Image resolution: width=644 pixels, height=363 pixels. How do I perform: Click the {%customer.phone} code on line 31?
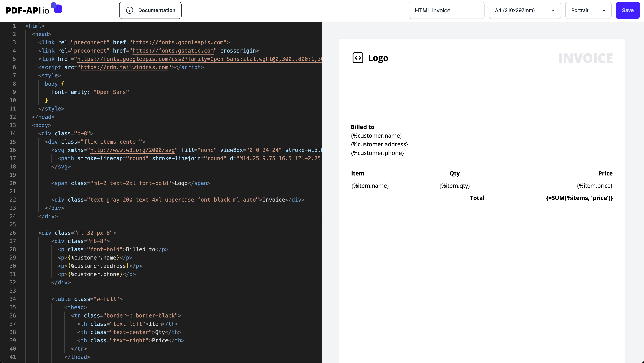[x=97, y=274]
